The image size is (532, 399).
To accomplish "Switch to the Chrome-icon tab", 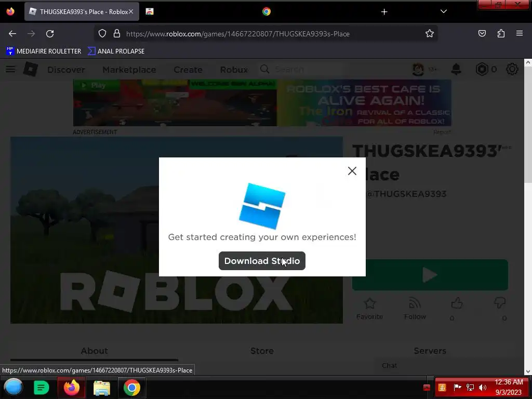I will coord(267,11).
